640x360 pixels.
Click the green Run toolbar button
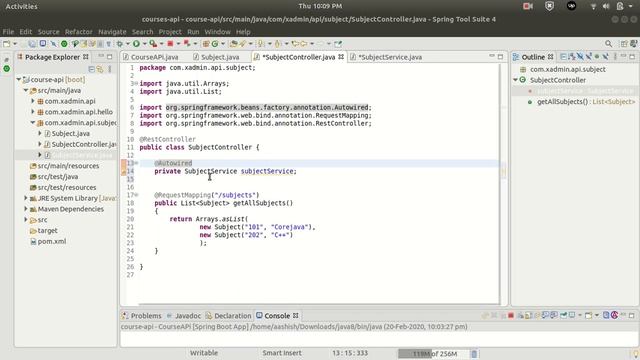pyautogui.click(x=136, y=44)
